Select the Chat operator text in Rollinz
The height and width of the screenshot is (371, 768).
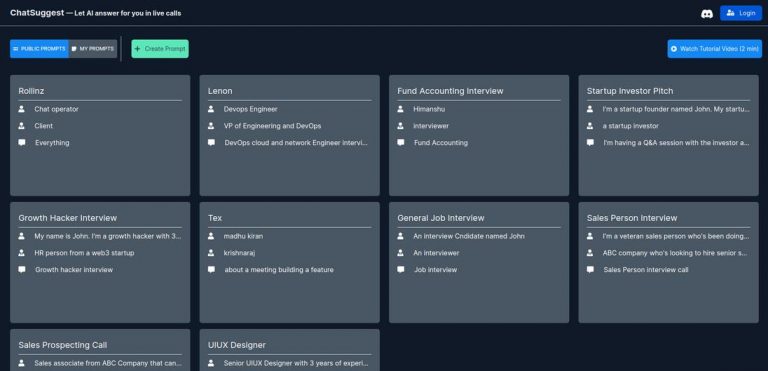pyautogui.click(x=56, y=109)
